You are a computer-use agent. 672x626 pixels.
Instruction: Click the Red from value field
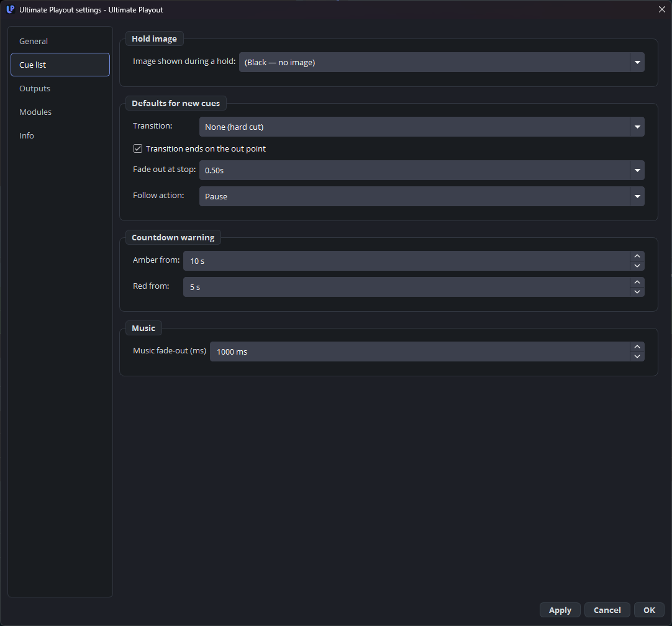tap(406, 287)
